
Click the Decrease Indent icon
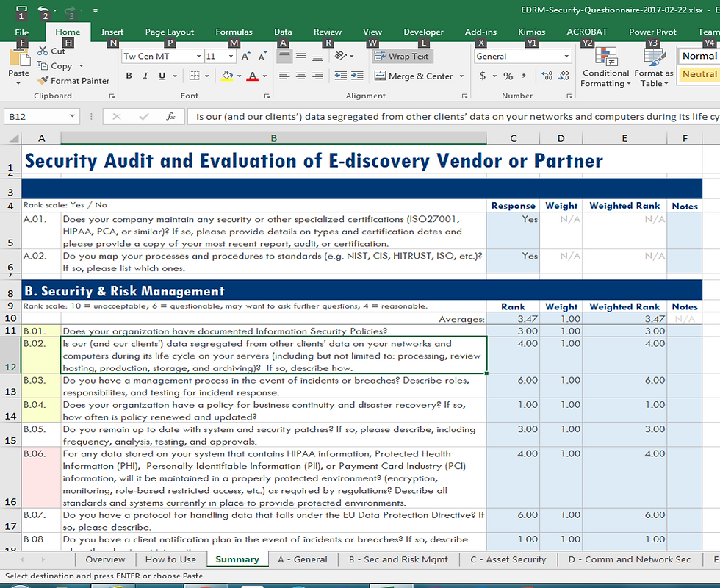coord(340,76)
